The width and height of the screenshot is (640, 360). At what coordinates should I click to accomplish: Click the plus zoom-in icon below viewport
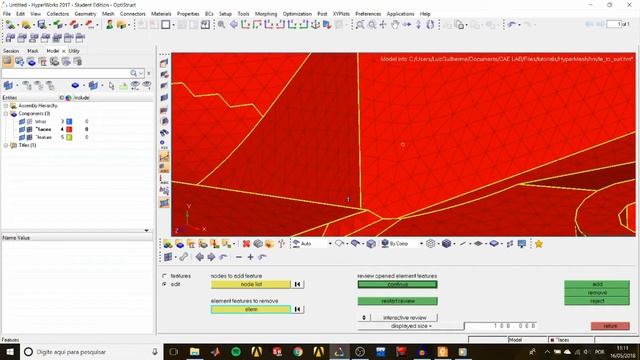tap(251, 257)
